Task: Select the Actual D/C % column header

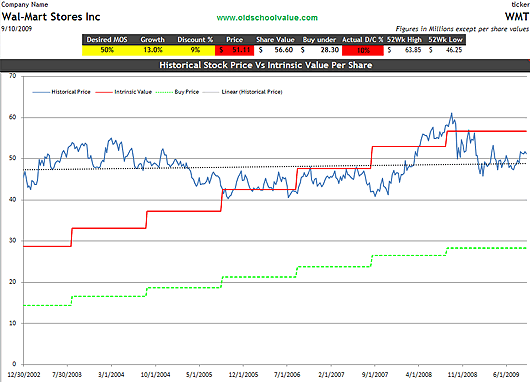Action: (x=363, y=40)
